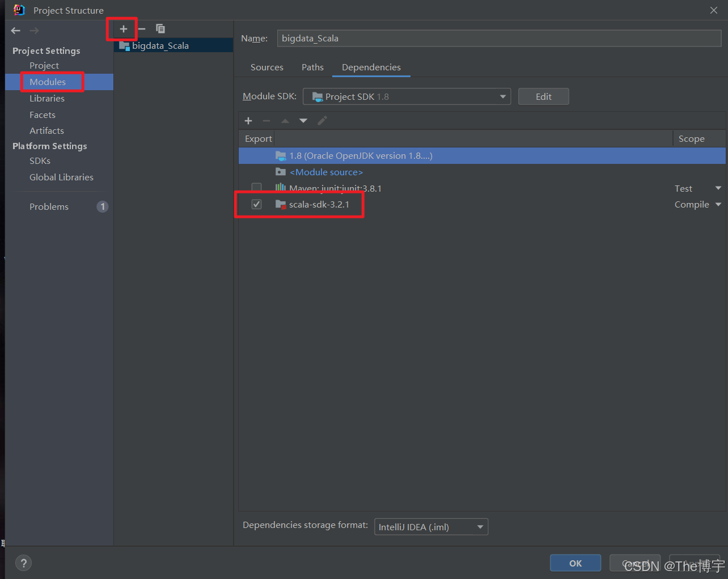Open Libraries settings

pyautogui.click(x=47, y=98)
